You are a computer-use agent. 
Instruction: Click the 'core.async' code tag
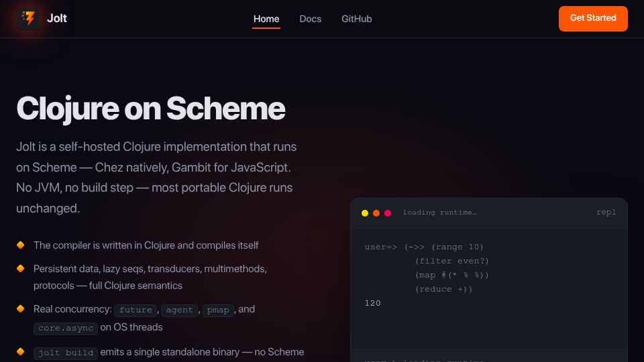66,328
